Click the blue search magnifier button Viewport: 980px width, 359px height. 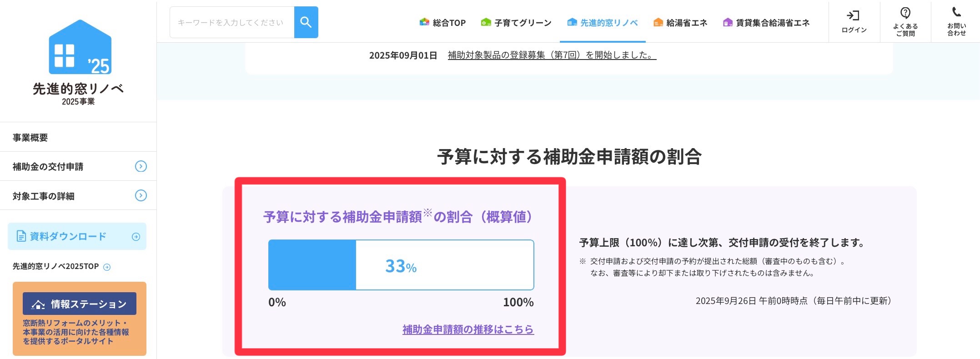pos(306,22)
